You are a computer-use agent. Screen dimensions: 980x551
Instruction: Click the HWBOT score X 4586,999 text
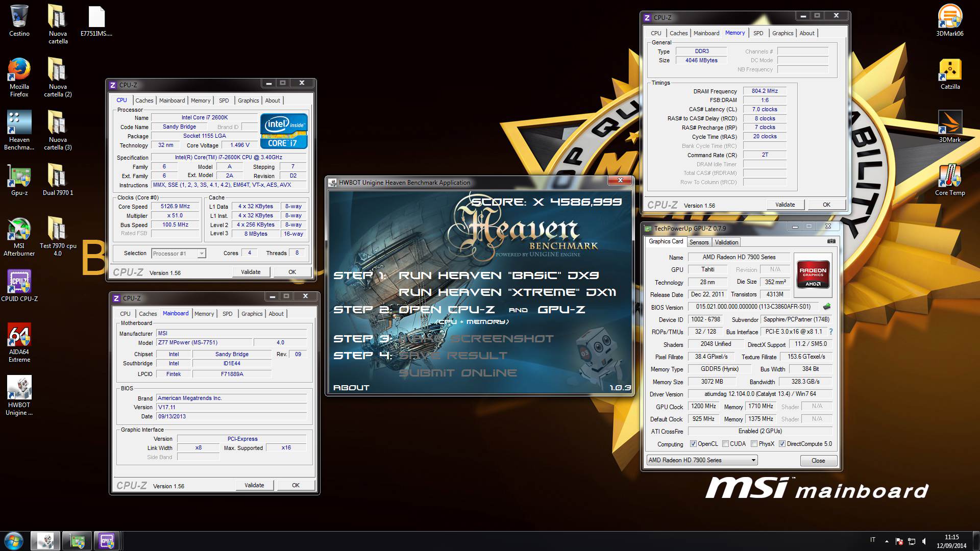click(547, 202)
